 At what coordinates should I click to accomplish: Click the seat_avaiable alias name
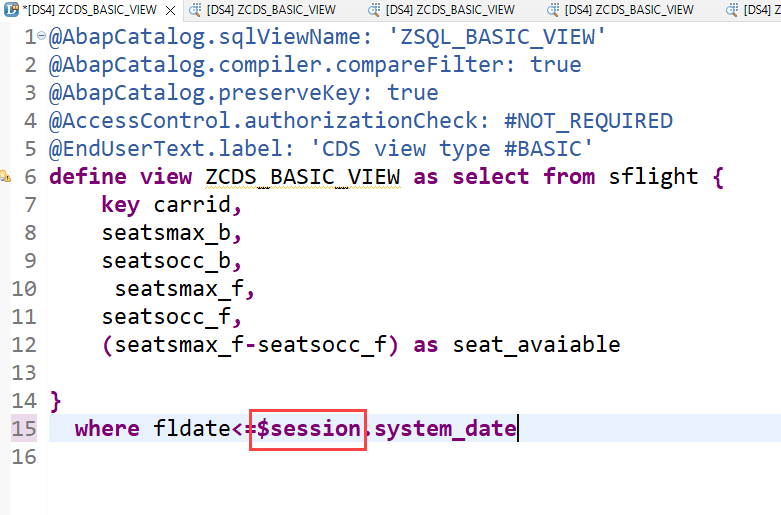(536, 345)
